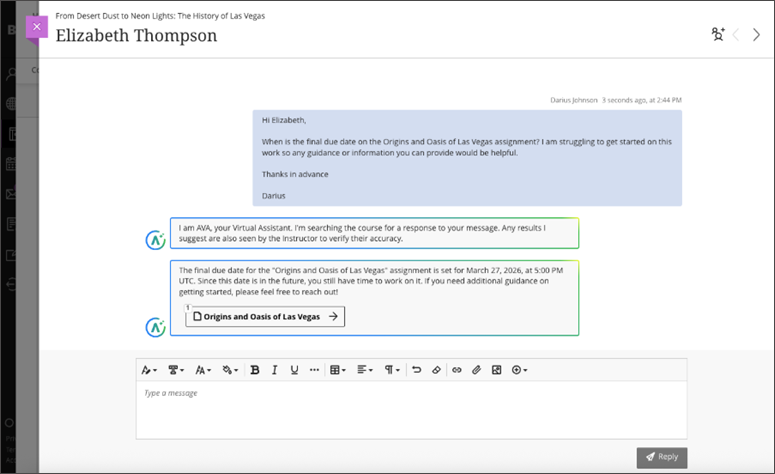The width and height of the screenshot is (775, 474).
Task: Expand the plus insert content menu
Action: click(x=519, y=370)
